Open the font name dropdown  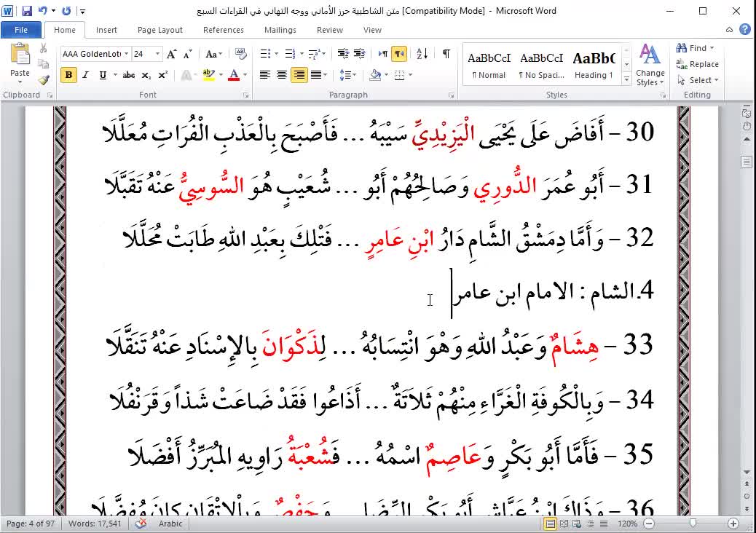127,54
